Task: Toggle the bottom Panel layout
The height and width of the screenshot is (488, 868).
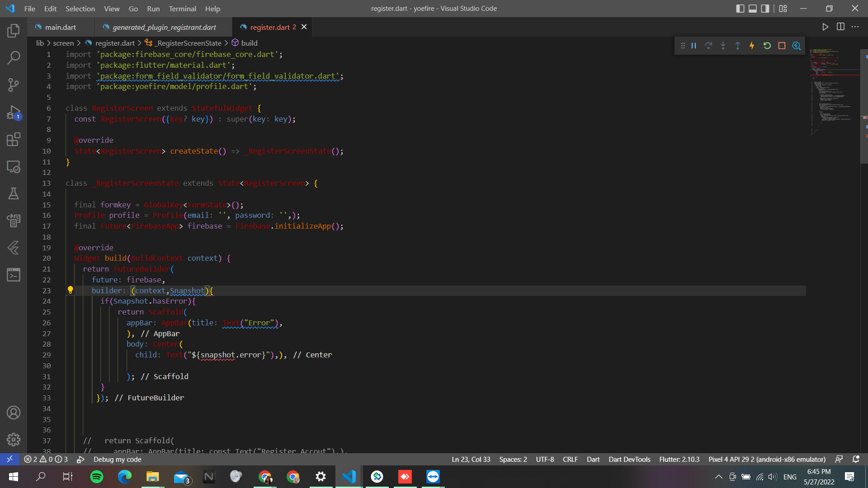Action: 753,9
